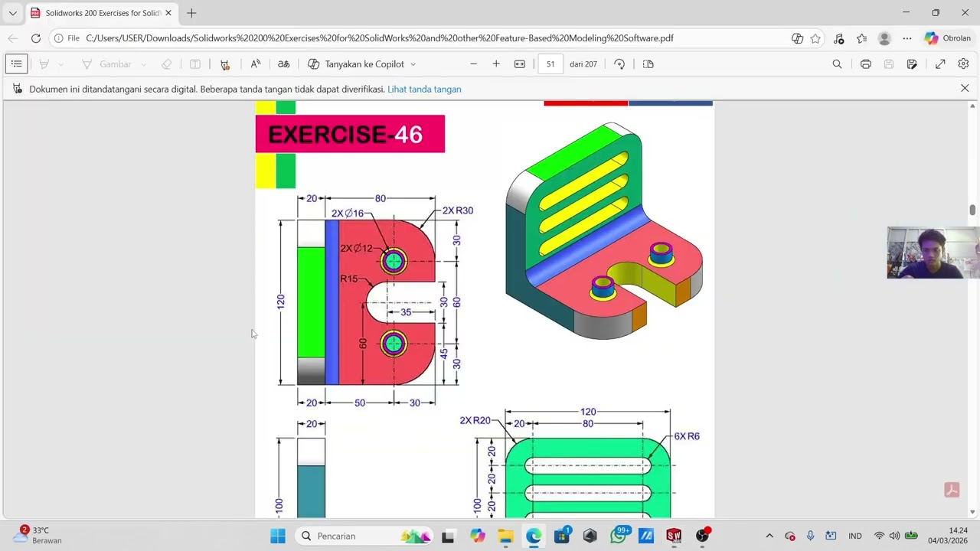Click the isometric 3D part illustration
The height and width of the screenshot is (551, 980).
(x=603, y=230)
